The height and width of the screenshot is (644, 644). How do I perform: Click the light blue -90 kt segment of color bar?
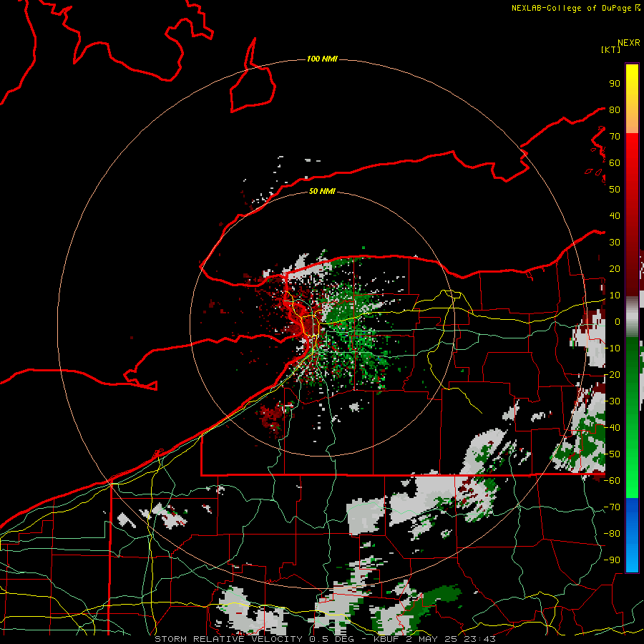(632, 560)
